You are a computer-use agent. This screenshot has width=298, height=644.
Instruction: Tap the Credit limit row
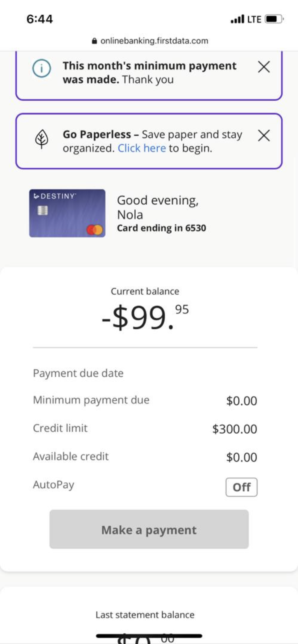[x=145, y=429]
